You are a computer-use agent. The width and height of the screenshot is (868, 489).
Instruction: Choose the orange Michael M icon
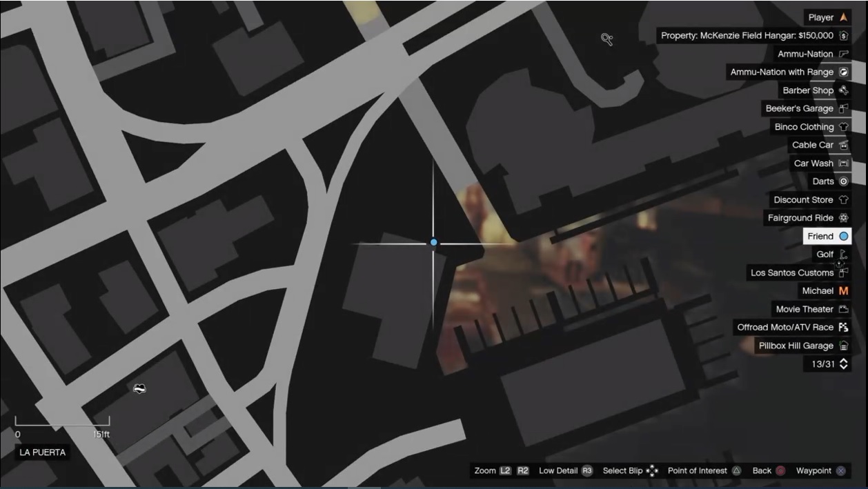click(x=843, y=291)
